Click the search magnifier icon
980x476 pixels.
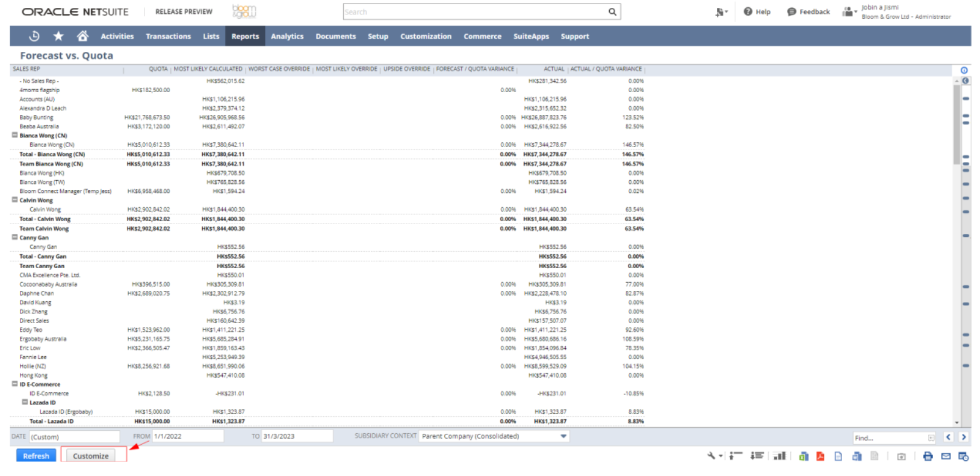click(x=612, y=11)
